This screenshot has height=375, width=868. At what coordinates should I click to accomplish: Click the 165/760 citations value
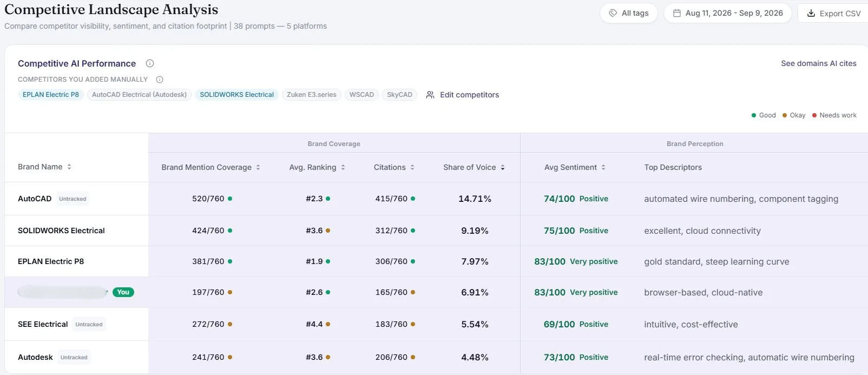click(391, 292)
